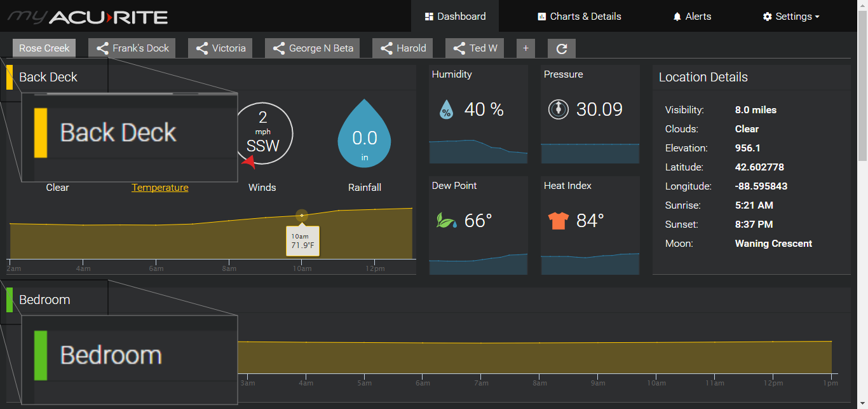This screenshot has width=868, height=409.
Task: Select the Frank's Dock shared location
Action: 132,48
